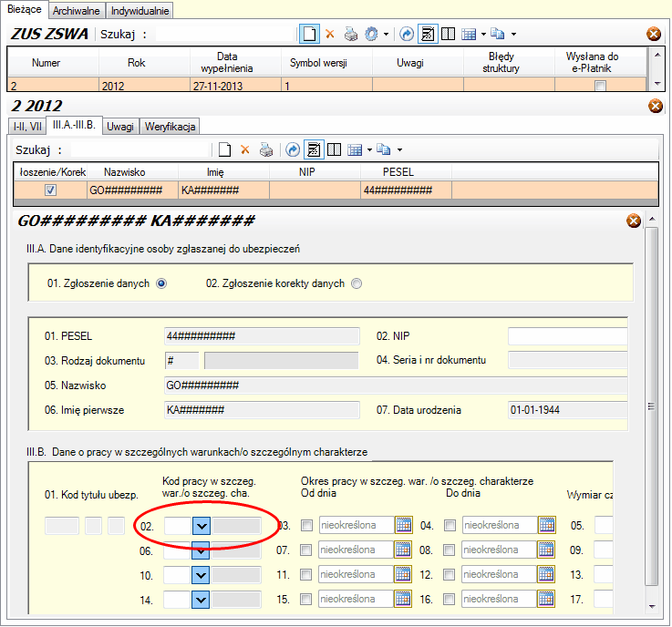This screenshot has height=627, width=672.
Task: Click gear settings icon in ZUS ZSWA toolbar
Action: 371,34
